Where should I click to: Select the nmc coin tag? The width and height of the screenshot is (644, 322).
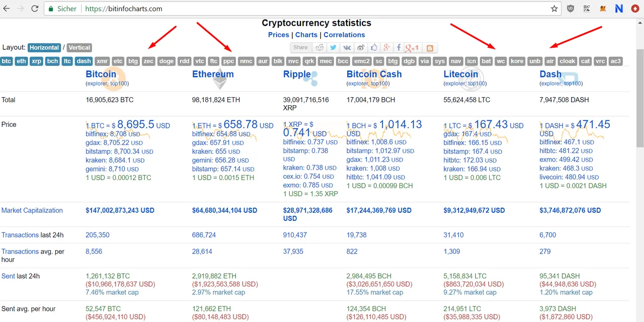pos(246,61)
